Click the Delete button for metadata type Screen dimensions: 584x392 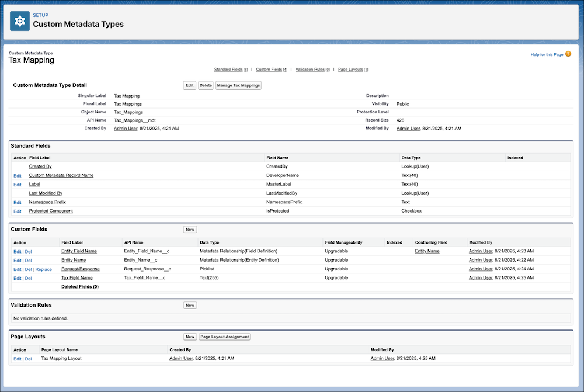click(x=206, y=85)
